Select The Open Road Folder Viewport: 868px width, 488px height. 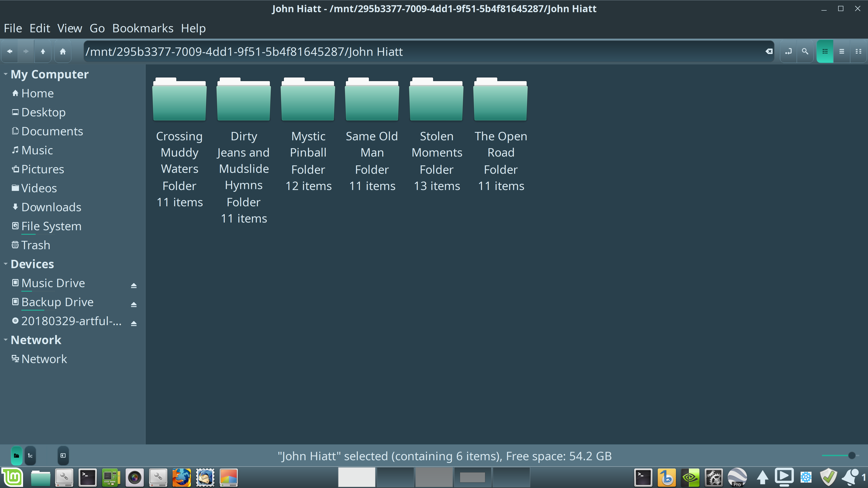tap(501, 135)
